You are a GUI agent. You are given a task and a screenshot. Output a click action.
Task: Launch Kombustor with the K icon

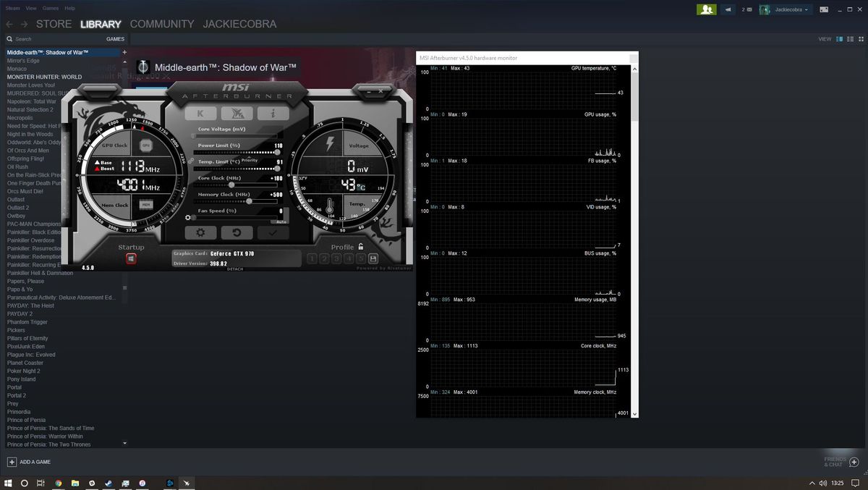tap(201, 113)
